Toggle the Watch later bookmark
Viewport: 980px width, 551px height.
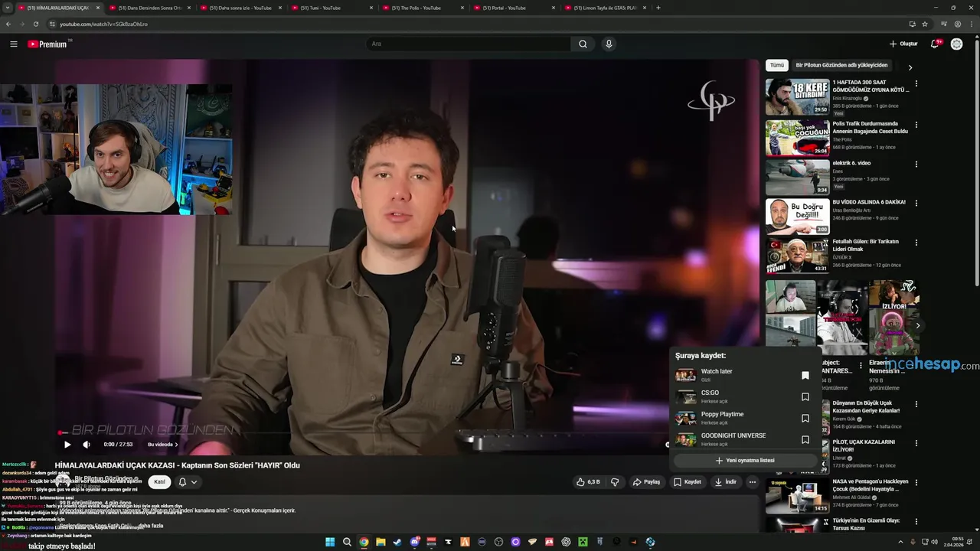[x=805, y=375]
